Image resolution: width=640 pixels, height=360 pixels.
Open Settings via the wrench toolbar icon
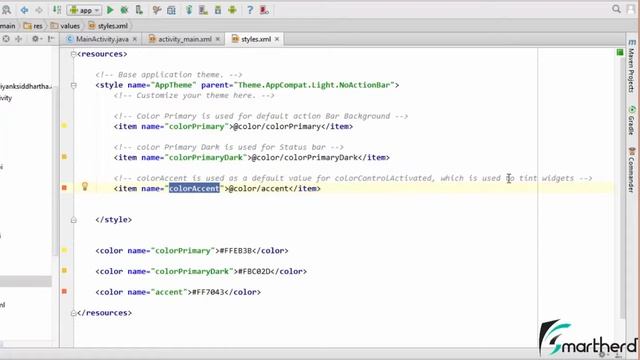[x=157, y=10]
